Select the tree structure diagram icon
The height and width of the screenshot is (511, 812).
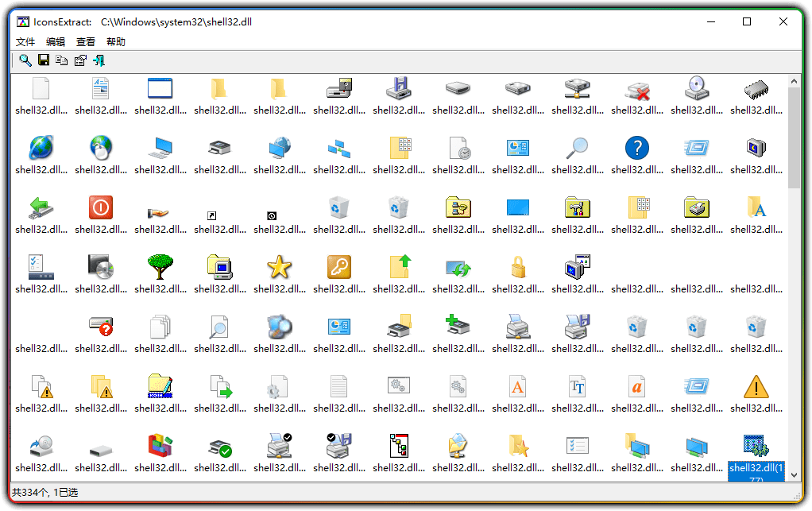coord(399,446)
